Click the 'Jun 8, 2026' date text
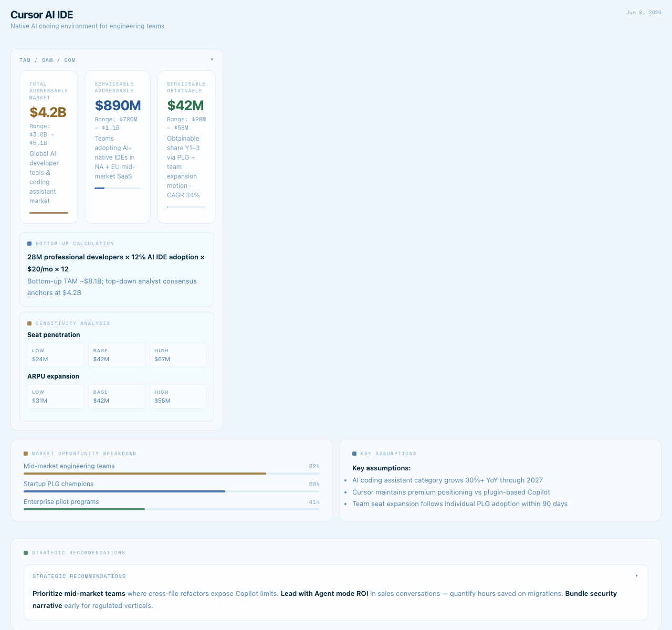 [x=644, y=13]
